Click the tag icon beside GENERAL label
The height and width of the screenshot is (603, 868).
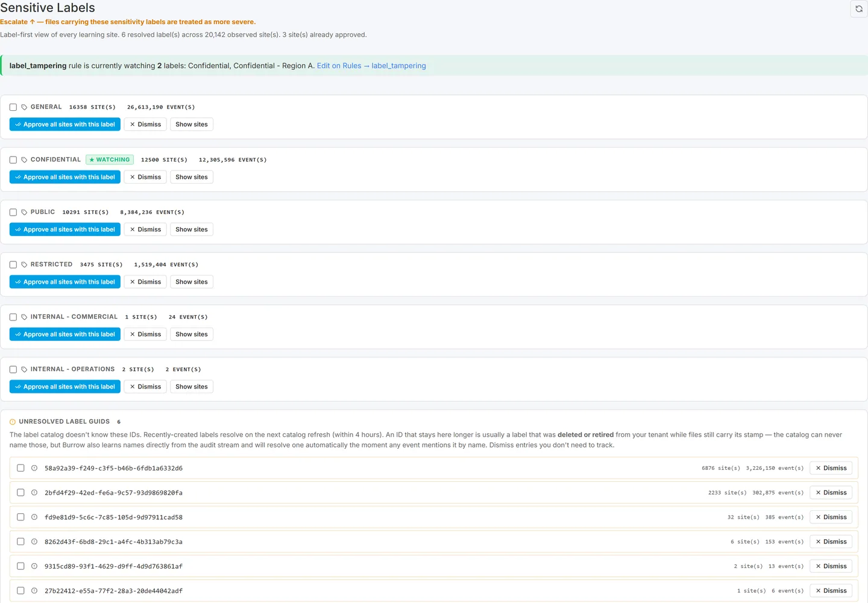coord(24,107)
